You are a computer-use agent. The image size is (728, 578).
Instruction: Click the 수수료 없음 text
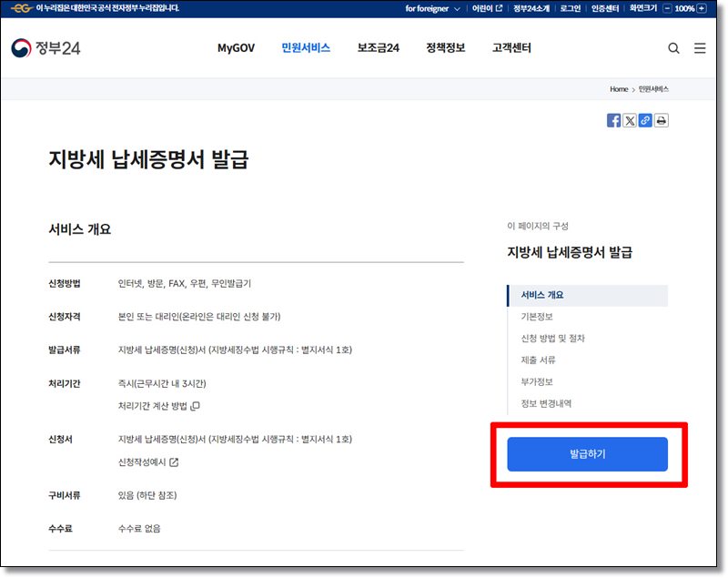point(139,528)
